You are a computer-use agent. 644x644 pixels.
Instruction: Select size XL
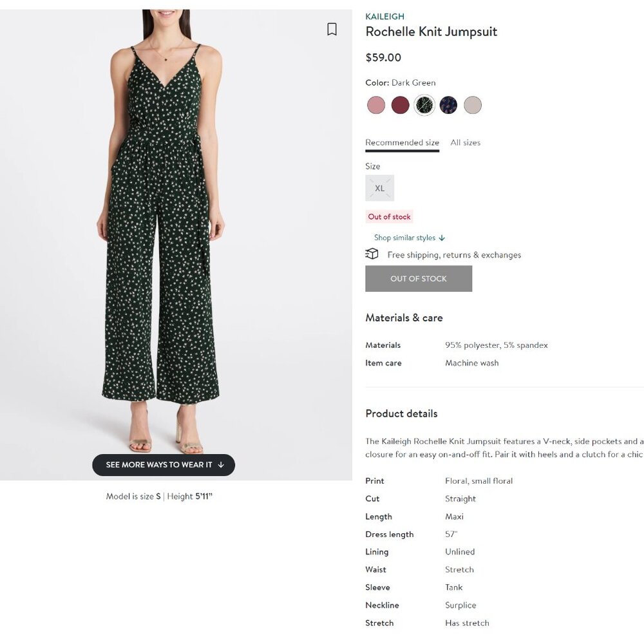click(379, 188)
